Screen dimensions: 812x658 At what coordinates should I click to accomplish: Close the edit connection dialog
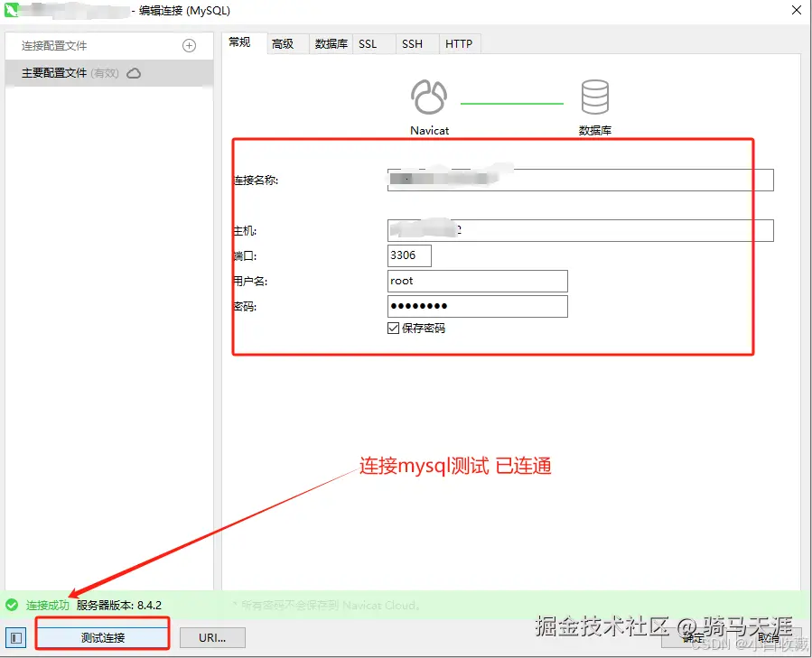tap(797, 10)
